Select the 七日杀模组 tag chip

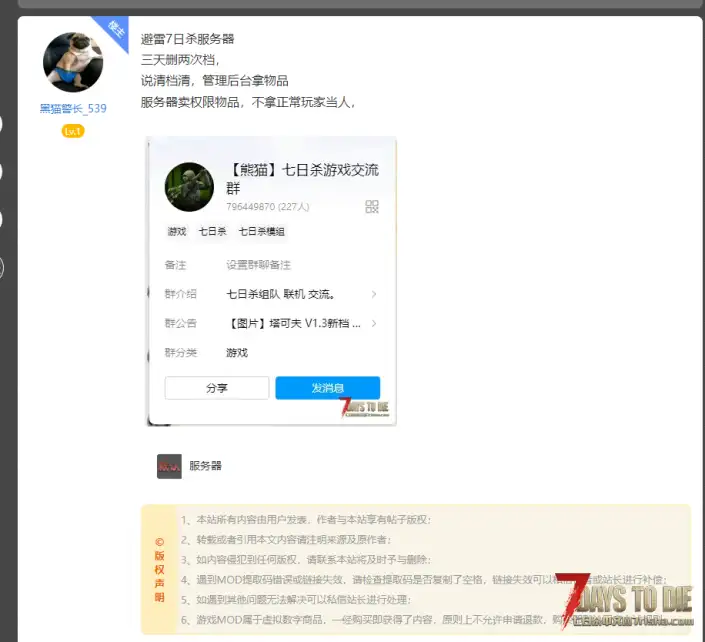pyautogui.click(x=261, y=232)
